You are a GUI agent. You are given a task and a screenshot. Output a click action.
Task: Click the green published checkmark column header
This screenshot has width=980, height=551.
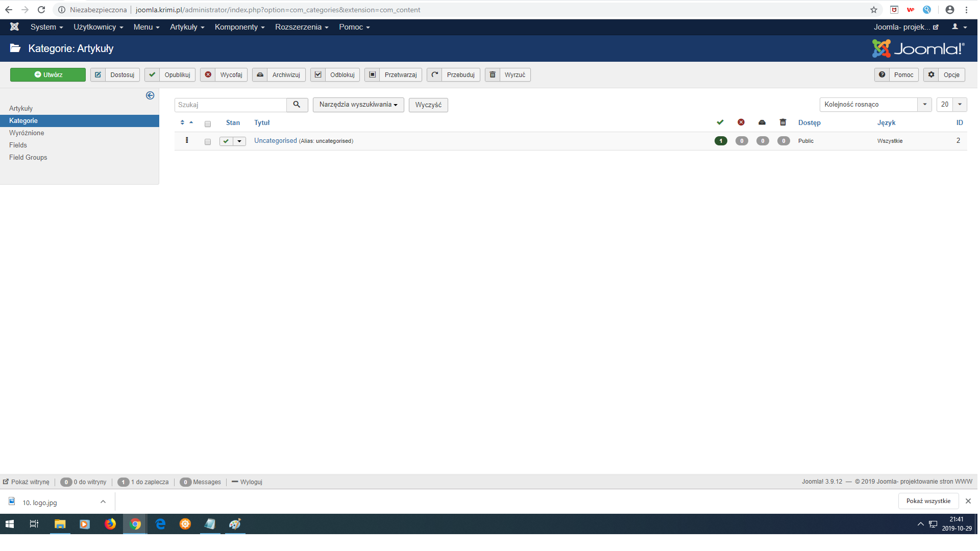[x=720, y=122]
